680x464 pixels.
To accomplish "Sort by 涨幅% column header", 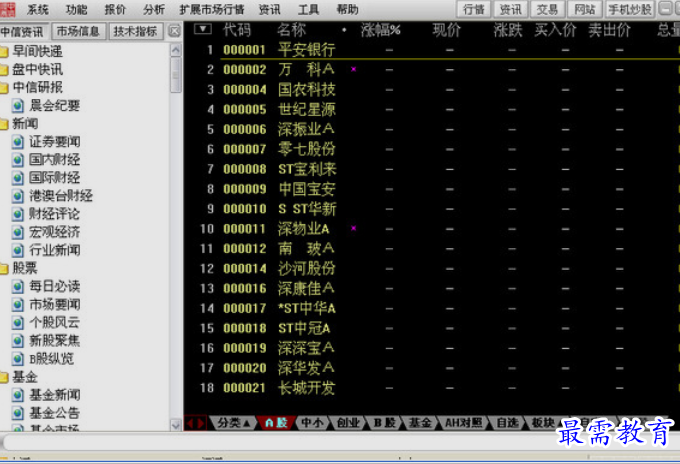I will click(380, 30).
